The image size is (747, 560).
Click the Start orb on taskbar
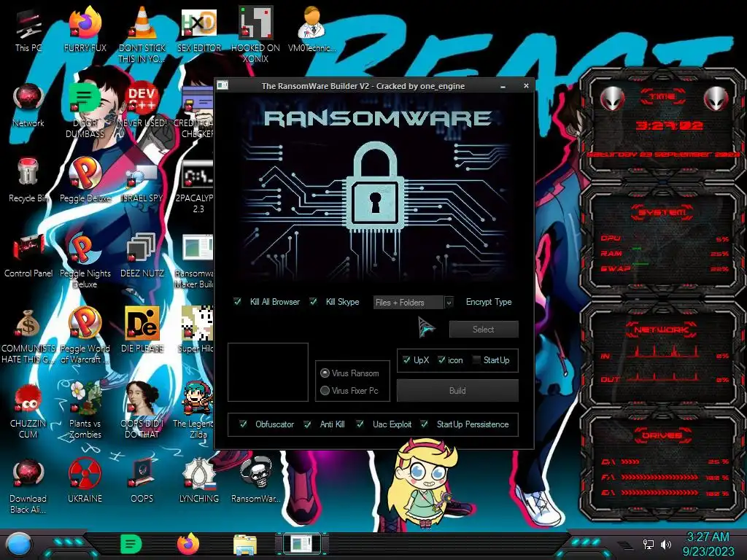pos(19,545)
